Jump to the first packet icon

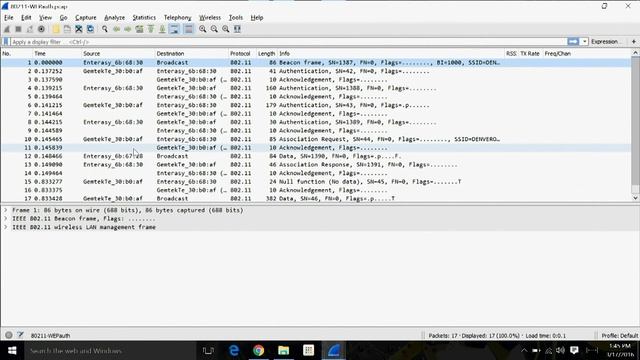pos(151,29)
